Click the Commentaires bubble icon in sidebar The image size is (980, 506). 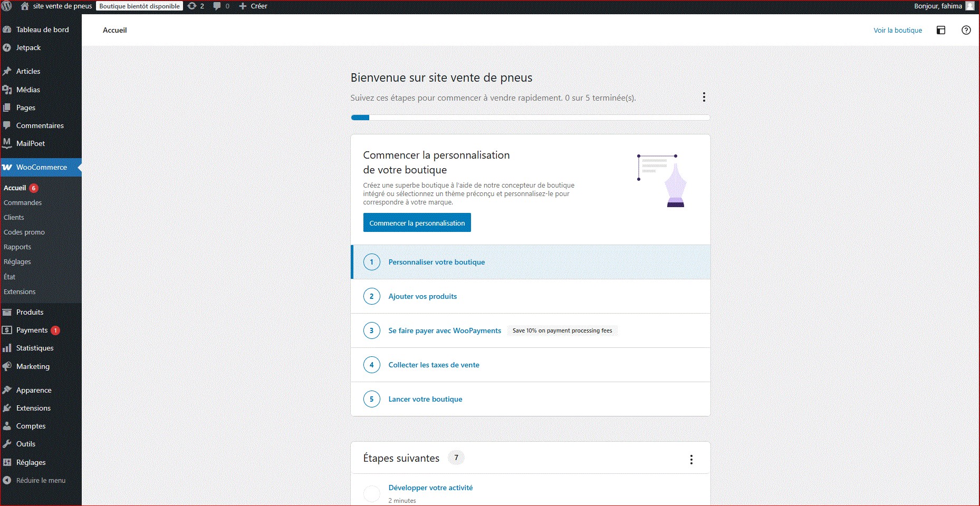point(7,125)
